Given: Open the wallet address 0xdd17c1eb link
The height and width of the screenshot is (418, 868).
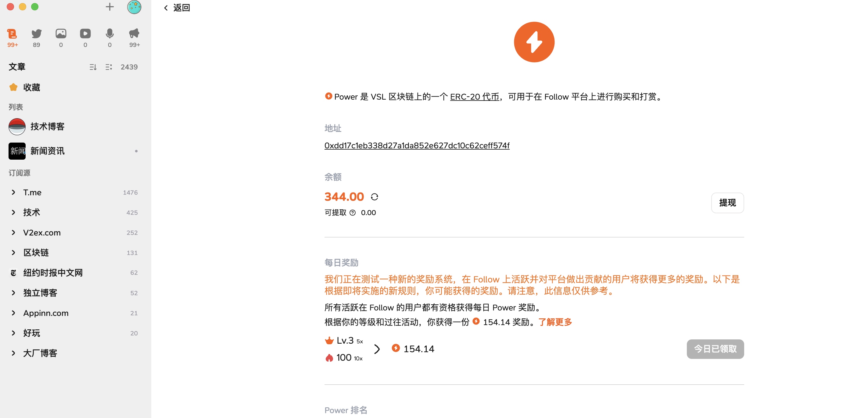Looking at the screenshot, I should point(417,145).
